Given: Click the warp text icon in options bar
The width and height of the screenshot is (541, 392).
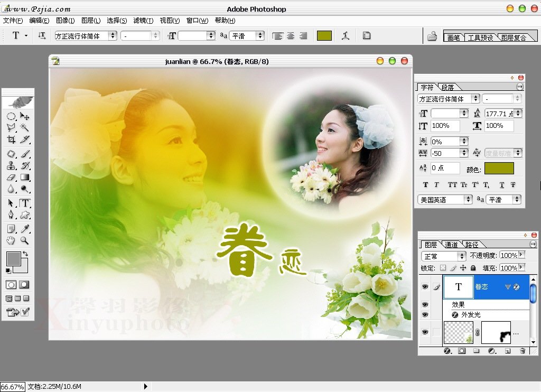Looking at the screenshot, I should coord(346,36).
